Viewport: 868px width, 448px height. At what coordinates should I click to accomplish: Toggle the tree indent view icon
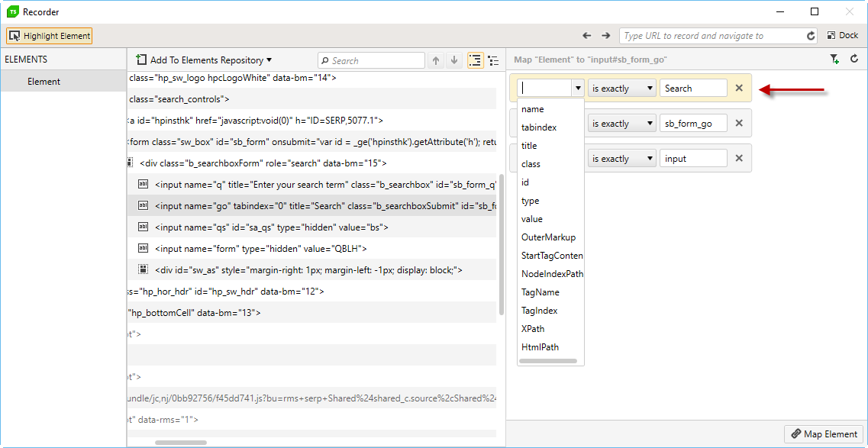click(475, 61)
